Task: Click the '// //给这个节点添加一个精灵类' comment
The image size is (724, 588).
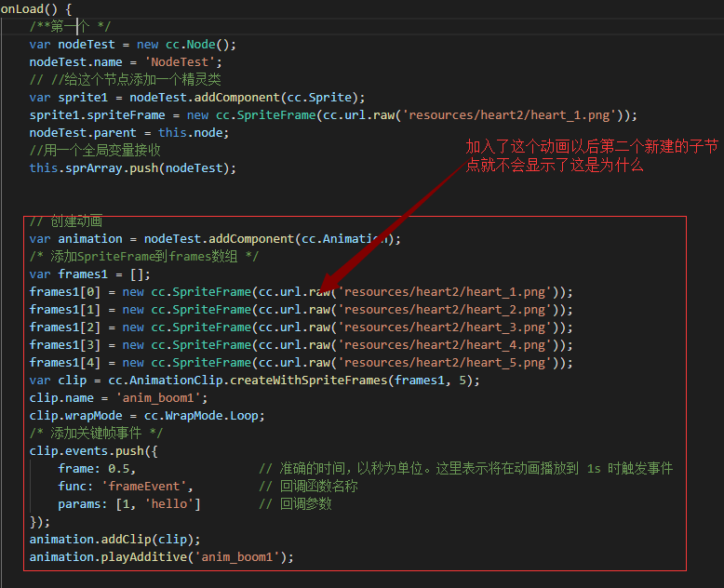Action: coord(125,79)
